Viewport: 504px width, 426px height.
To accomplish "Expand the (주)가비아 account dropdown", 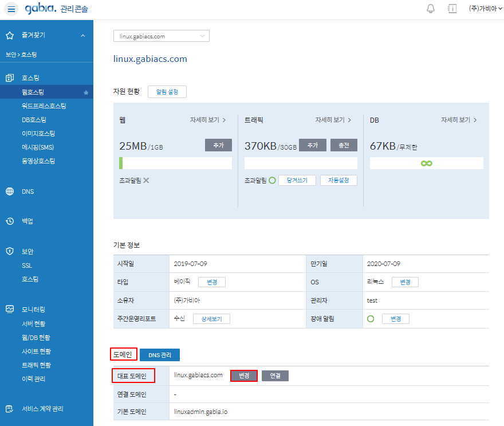I will click(482, 9).
